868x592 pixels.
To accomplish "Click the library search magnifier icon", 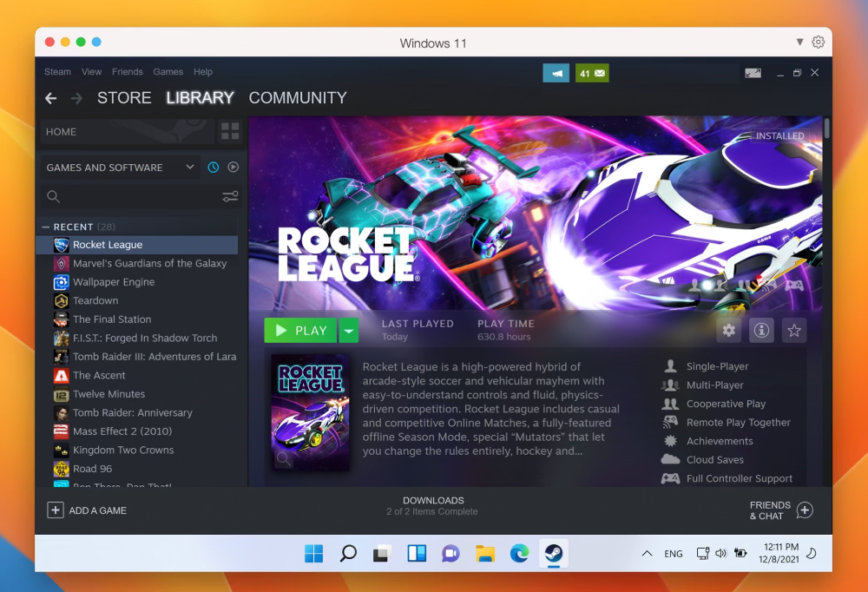I will coord(53,196).
